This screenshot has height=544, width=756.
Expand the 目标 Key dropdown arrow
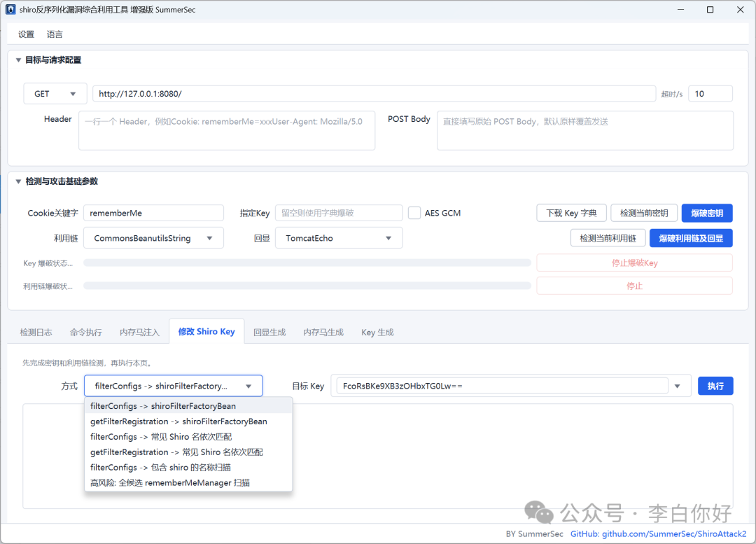point(678,386)
